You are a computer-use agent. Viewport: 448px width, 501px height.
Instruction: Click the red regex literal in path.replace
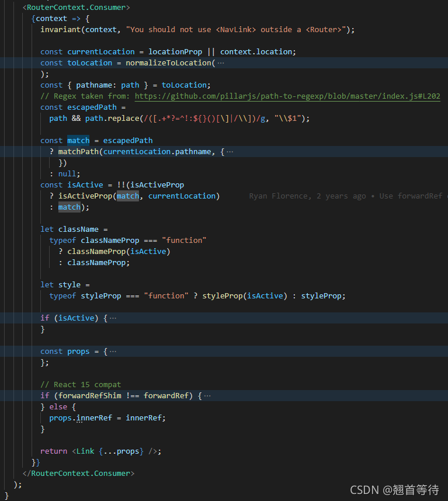[204, 119]
